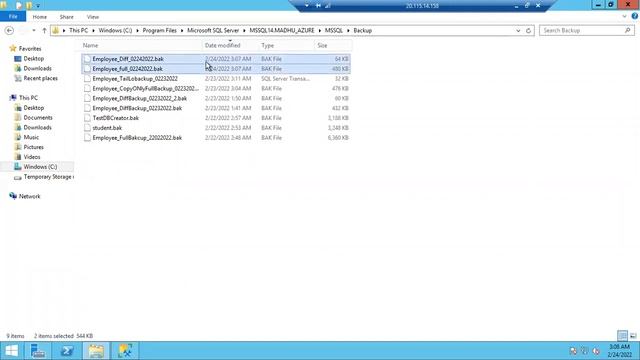Screen dimensions: 640x360
Task: Open quick access toolbar dropdown
Action: tap(38, 6)
